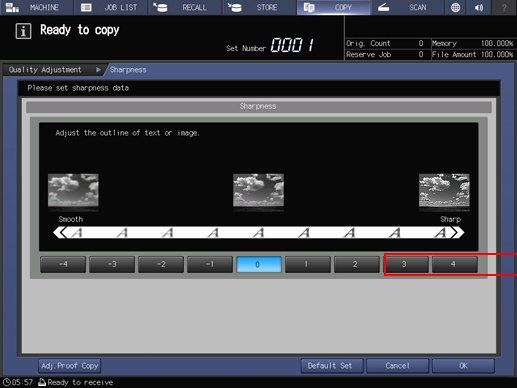The image size is (517, 388).
Task: Switch to the JOB LIST tab
Action: point(111,7)
